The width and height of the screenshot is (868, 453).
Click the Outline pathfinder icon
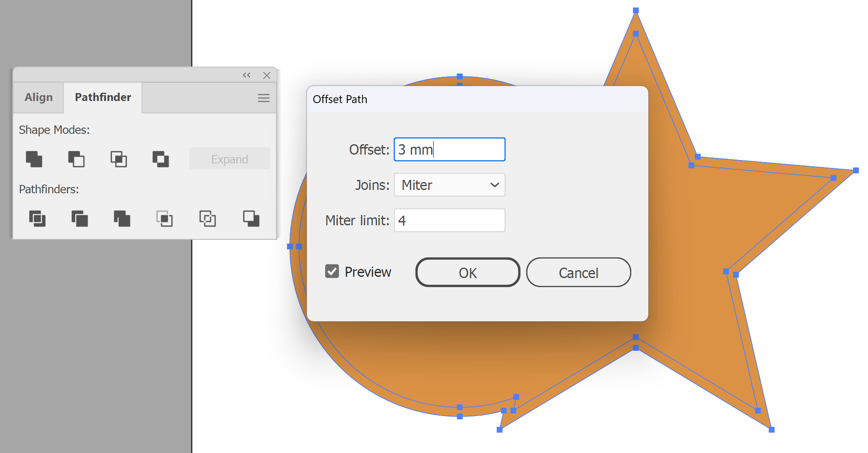pos(208,219)
